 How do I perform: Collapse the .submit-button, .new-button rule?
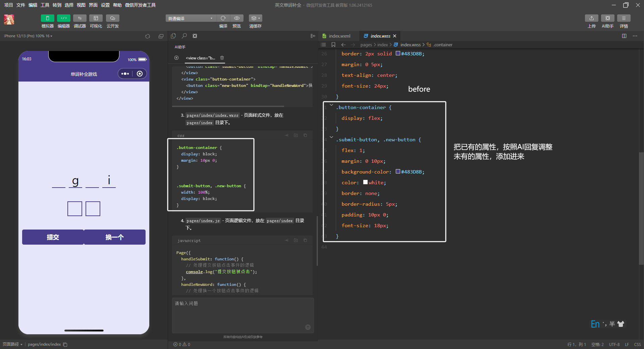[331, 137]
